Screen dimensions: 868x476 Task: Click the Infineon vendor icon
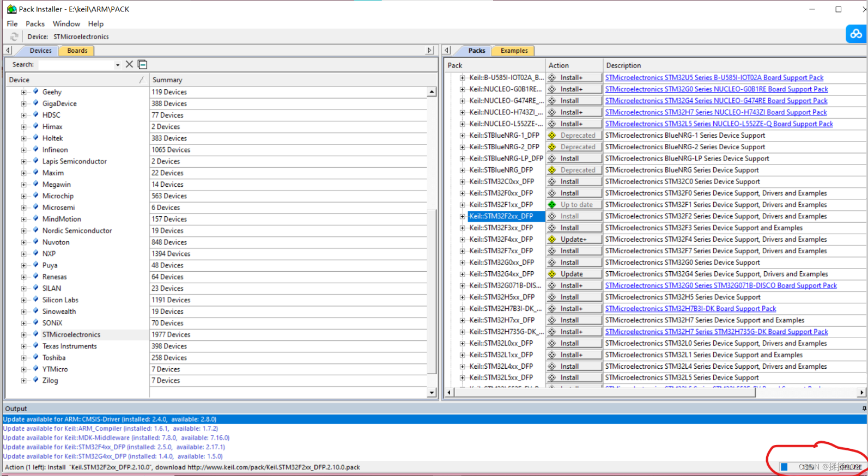36,149
